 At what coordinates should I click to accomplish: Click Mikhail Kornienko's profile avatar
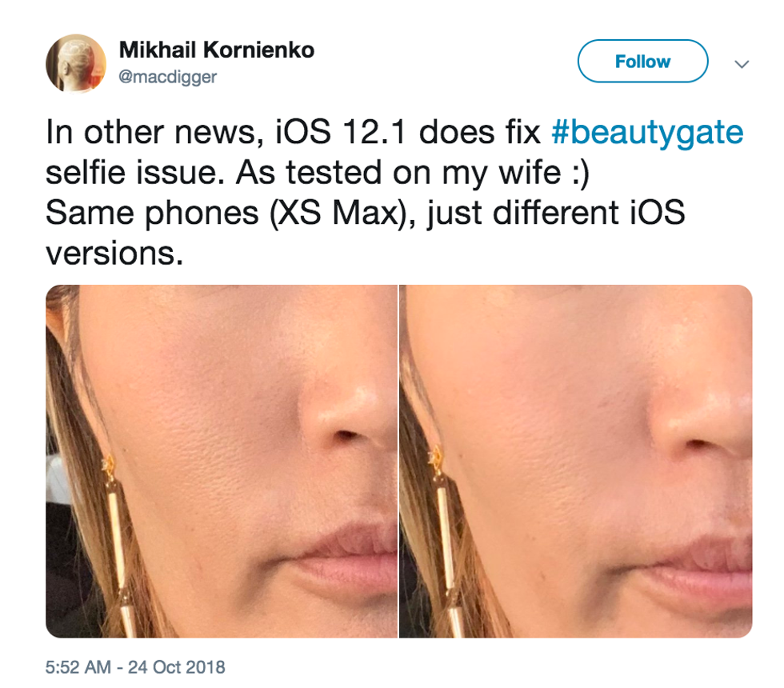[x=76, y=63]
